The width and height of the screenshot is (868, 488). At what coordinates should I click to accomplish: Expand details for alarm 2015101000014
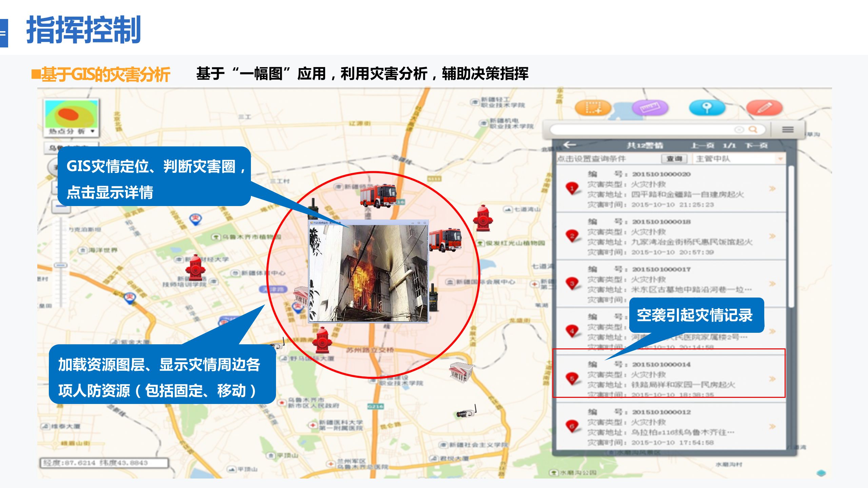(x=773, y=379)
